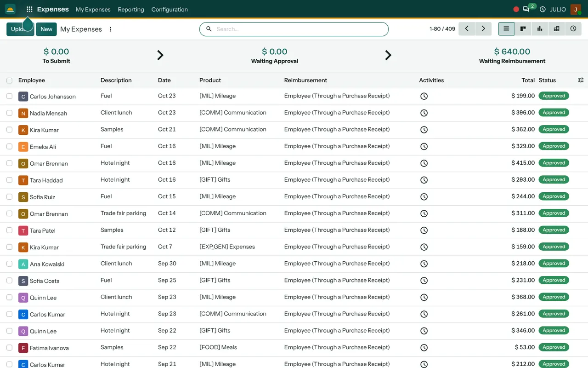
Task: Sort by the Date column header
Action: point(164,80)
